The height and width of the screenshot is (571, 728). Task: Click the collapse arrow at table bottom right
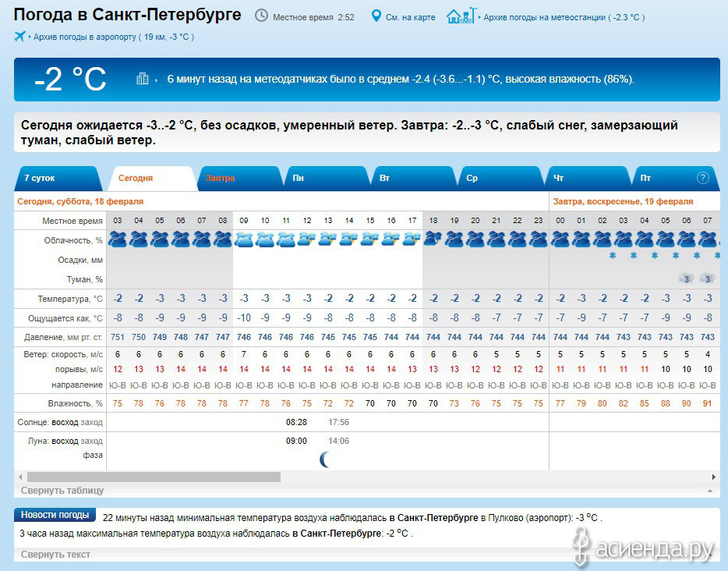pyautogui.click(x=710, y=491)
